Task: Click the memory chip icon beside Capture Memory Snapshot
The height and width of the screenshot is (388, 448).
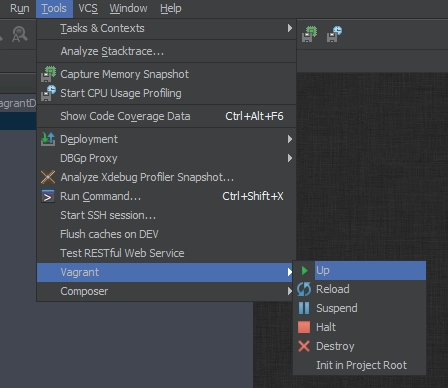Action: (48, 74)
